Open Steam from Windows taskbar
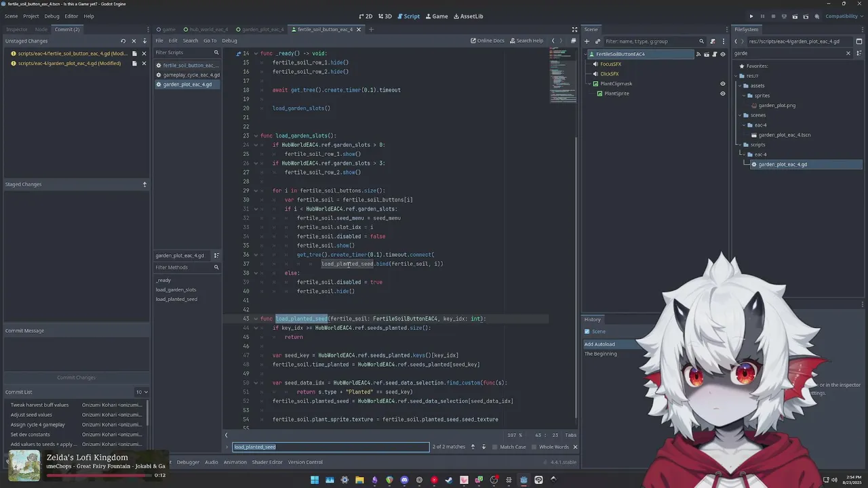Screen dimensions: 868x488 pyautogui.click(x=449, y=480)
